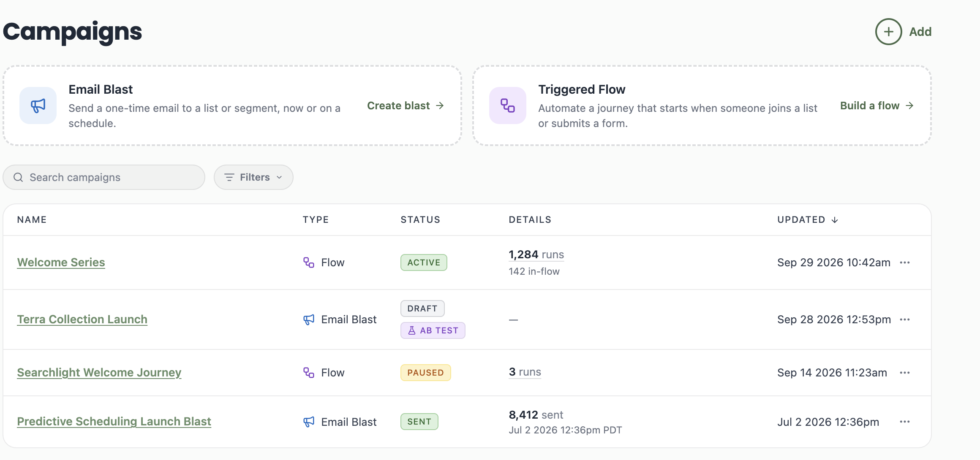Click the 8,412 sent detail
980x460 pixels.
coord(536,415)
